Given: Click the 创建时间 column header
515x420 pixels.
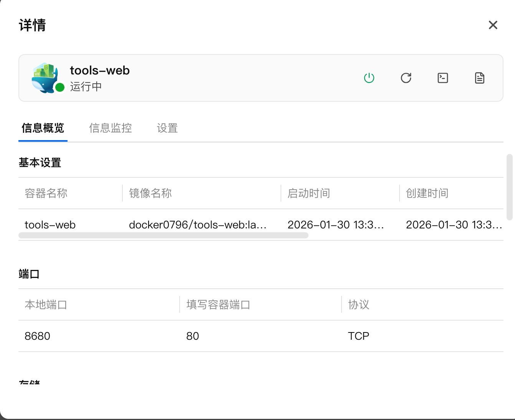Looking at the screenshot, I should (x=427, y=193).
